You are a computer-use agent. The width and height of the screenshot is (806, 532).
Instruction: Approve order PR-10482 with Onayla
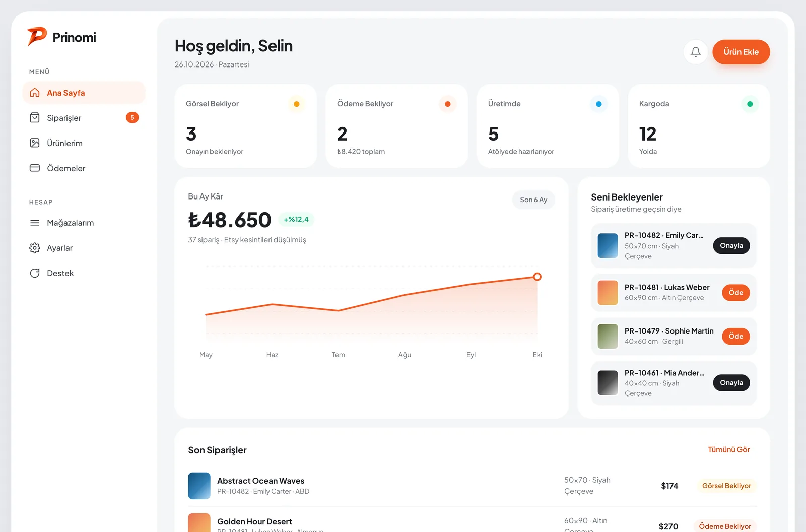[731, 246]
